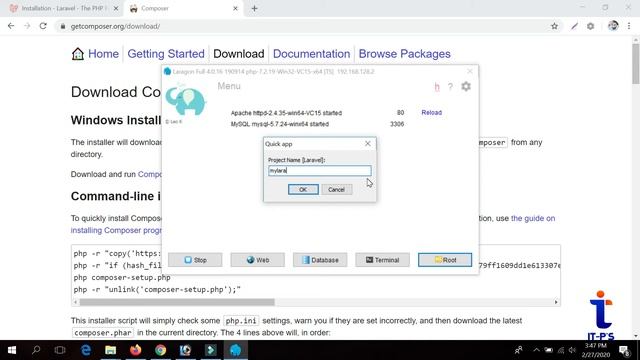Click the page vertical scrollbar

tap(636, 63)
